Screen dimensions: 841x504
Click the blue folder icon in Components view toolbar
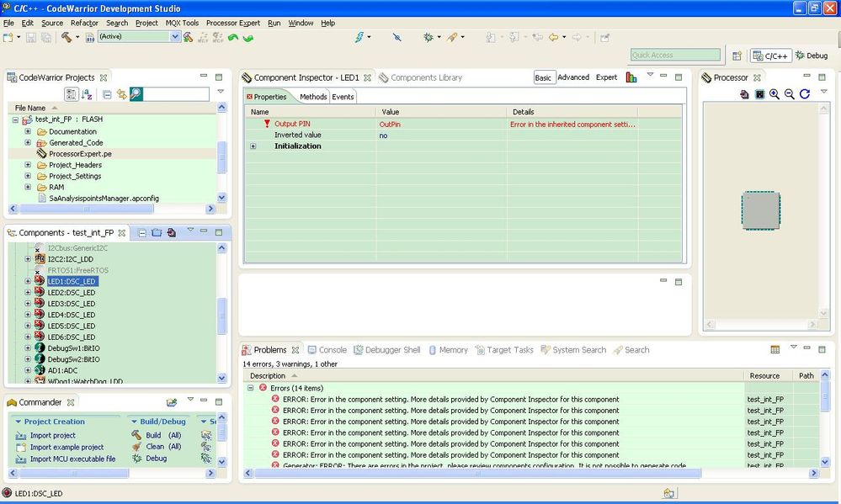(x=156, y=233)
